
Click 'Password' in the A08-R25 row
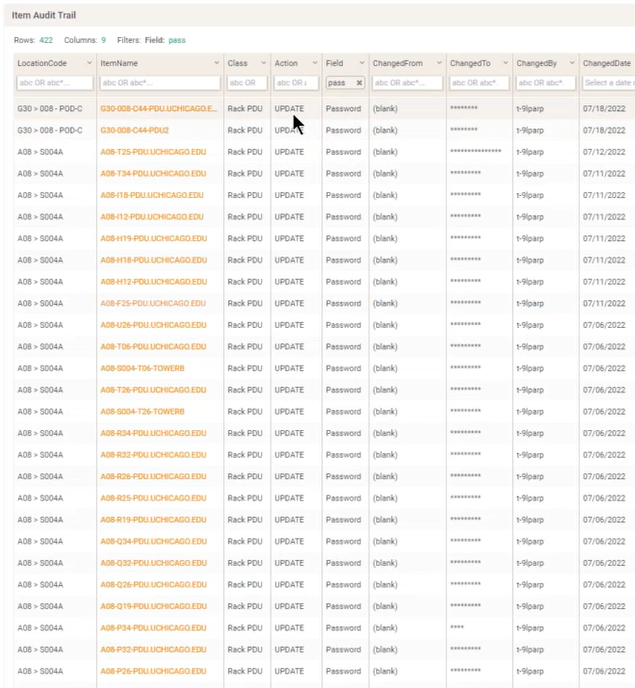pyautogui.click(x=343, y=498)
